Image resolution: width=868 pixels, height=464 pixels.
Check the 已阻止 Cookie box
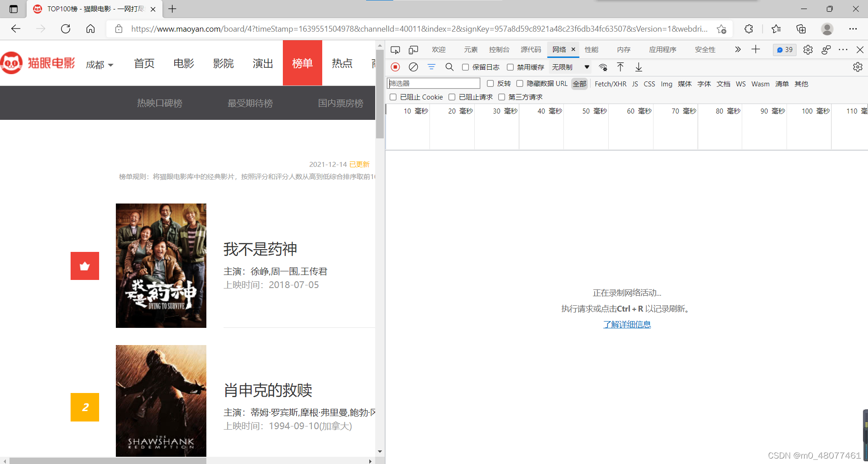click(x=393, y=97)
